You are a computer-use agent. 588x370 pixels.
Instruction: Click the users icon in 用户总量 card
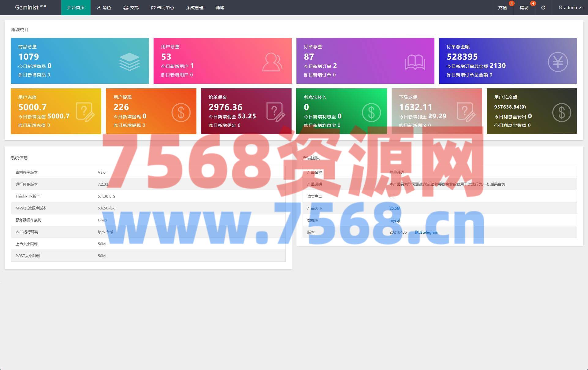(x=272, y=62)
